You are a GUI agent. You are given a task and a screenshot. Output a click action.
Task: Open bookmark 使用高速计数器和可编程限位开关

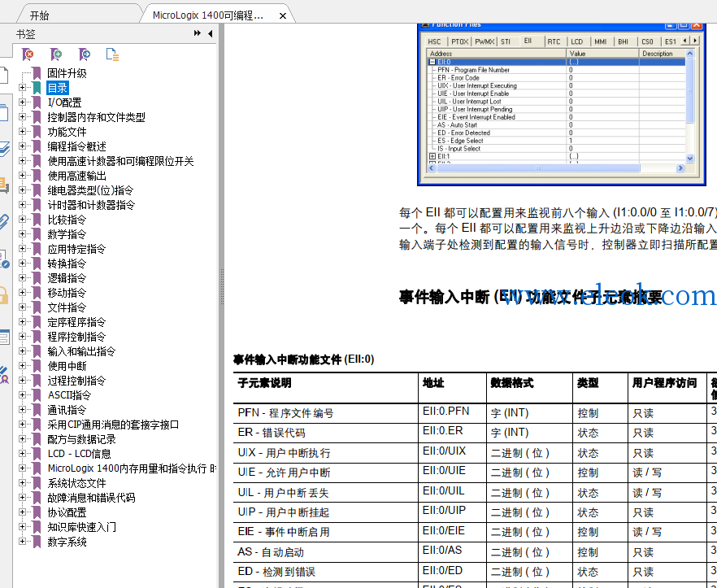pyautogui.click(x=120, y=161)
